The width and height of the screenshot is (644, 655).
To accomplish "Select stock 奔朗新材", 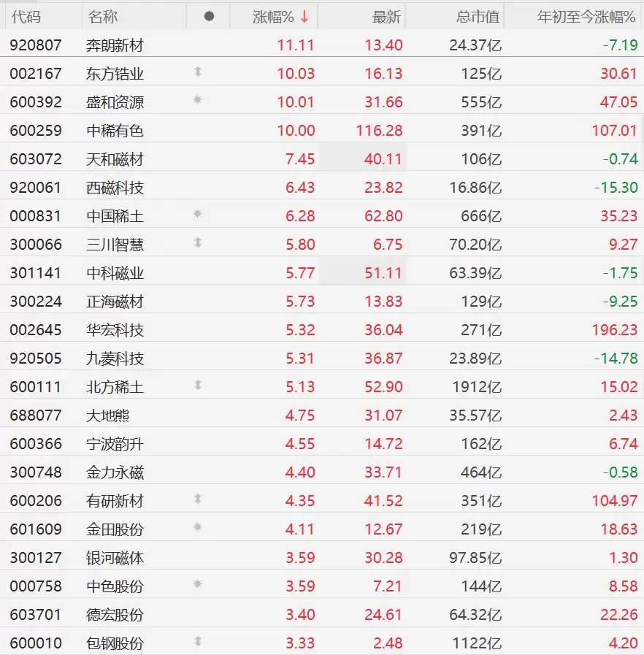I will pyautogui.click(x=115, y=45).
